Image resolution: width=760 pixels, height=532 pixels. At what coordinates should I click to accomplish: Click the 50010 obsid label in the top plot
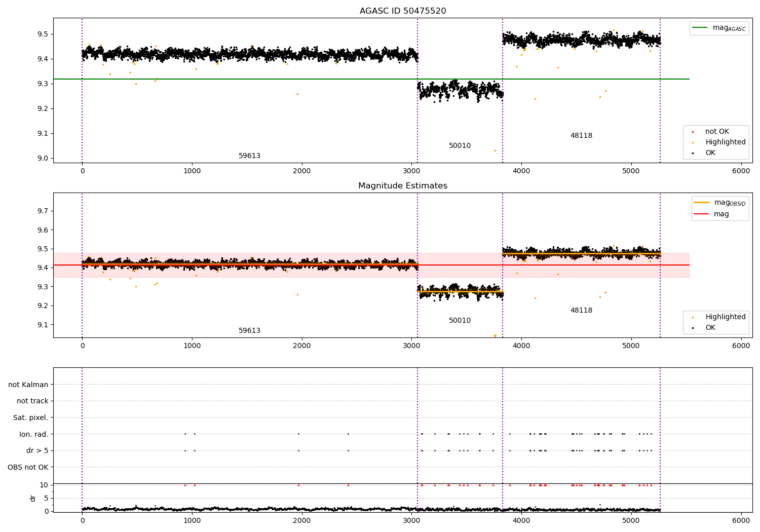(x=460, y=146)
